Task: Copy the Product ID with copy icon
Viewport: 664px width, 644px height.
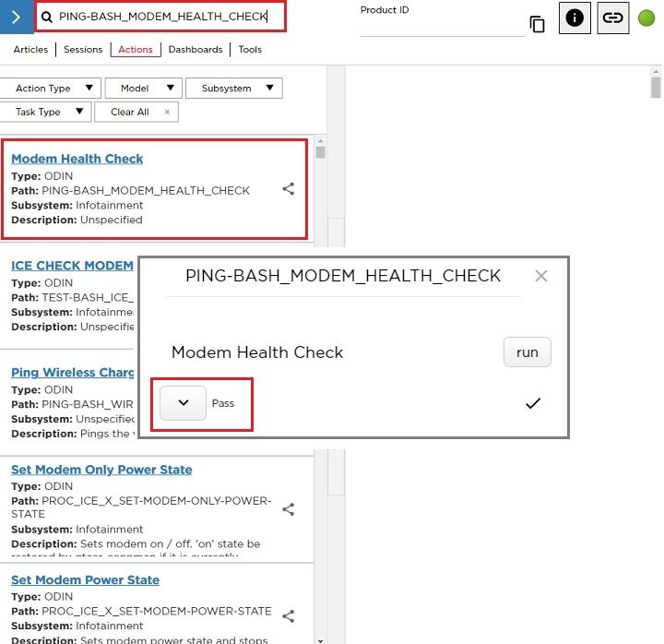Action: (x=537, y=24)
